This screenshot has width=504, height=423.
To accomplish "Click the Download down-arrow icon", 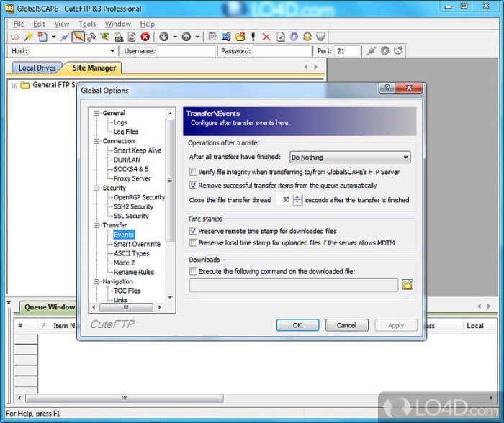I will coord(164,37).
